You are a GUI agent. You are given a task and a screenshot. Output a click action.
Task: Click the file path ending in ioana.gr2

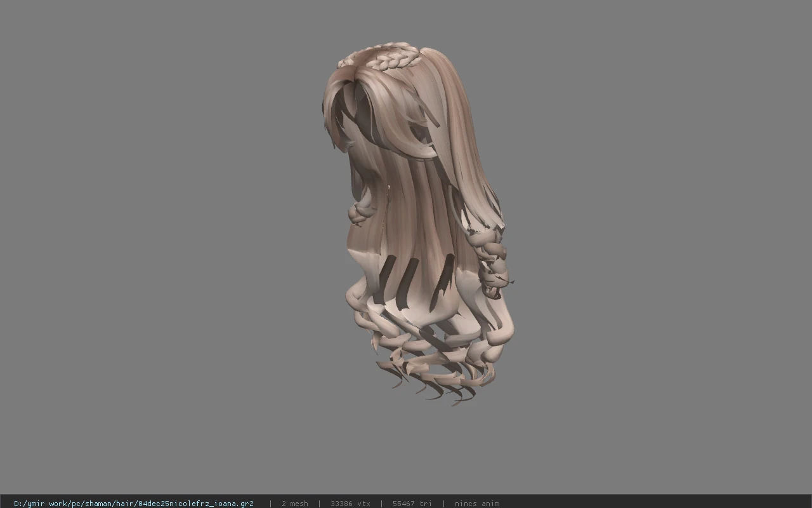(134, 504)
